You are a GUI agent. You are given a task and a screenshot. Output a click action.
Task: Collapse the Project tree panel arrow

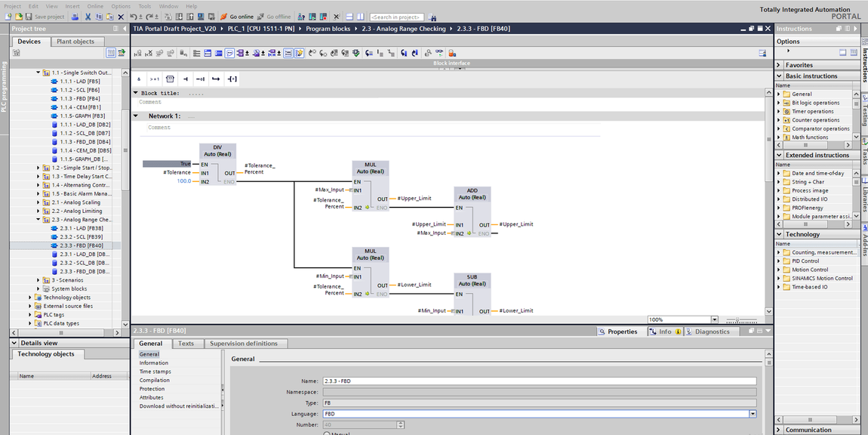[125, 28]
